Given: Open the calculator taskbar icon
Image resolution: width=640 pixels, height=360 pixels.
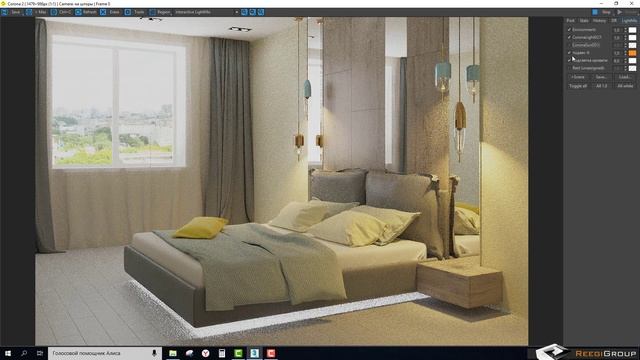Looking at the screenshot, I should coord(222,353).
